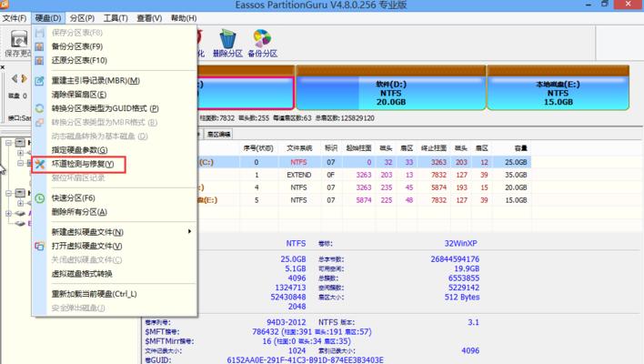
Task: Click the GUID value 6152AA0E-291F-41C3-B91D-874EE3B3403E
Action: [x=305, y=359]
